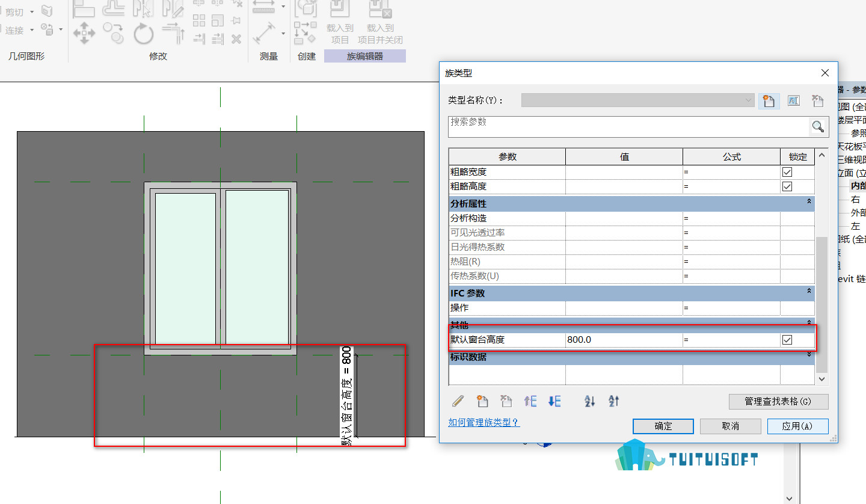Close the 族类型 dialog window
Viewport: 866px width, 504px height.
825,73
